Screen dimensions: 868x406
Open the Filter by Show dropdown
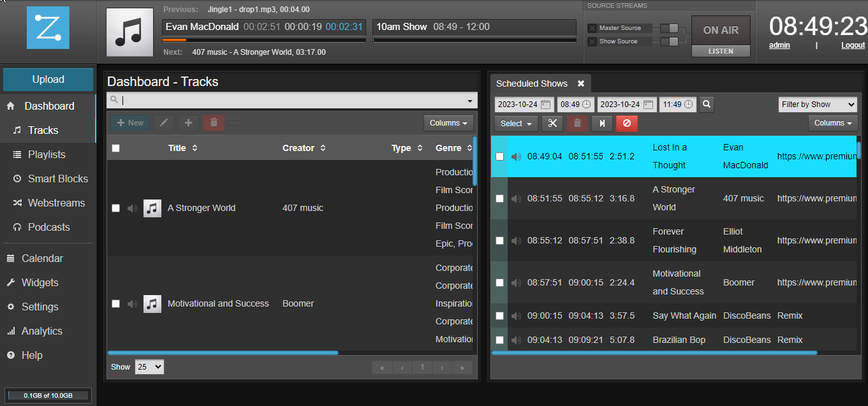click(818, 104)
